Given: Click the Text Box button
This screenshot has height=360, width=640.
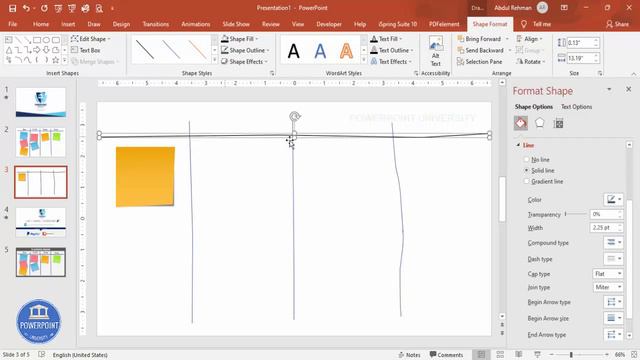Looking at the screenshot, I should tap(85, 50).
